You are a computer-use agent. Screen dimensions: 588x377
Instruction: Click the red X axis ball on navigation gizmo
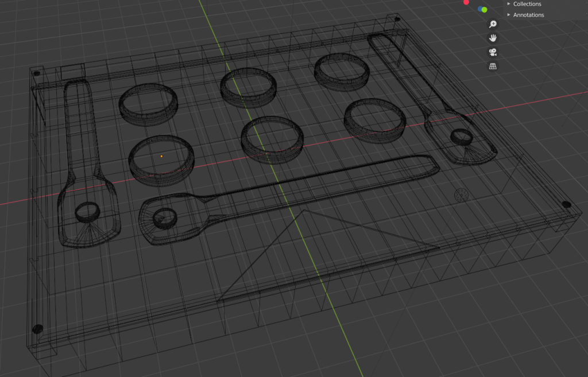(466, 2)
